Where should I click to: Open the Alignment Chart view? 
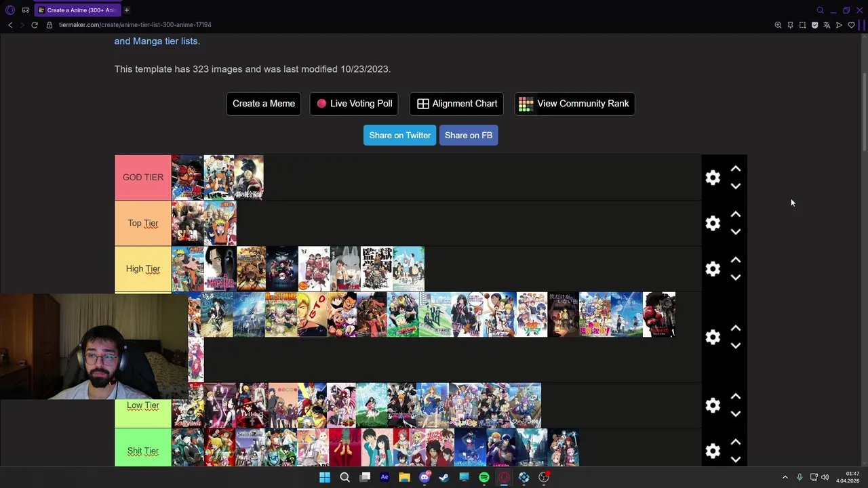point(457,104)
